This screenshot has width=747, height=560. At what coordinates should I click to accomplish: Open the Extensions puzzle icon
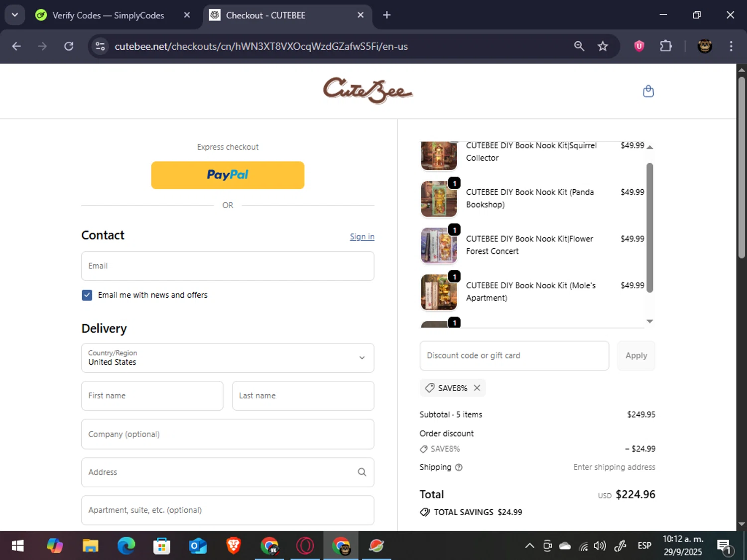pos(666,46)
